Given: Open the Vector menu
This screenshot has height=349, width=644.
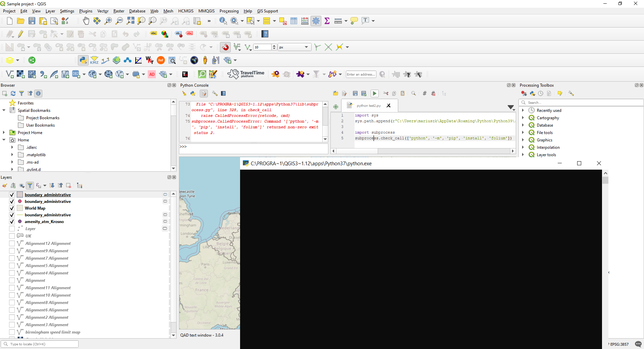Looking at the screenshot, I should point(103,11).
